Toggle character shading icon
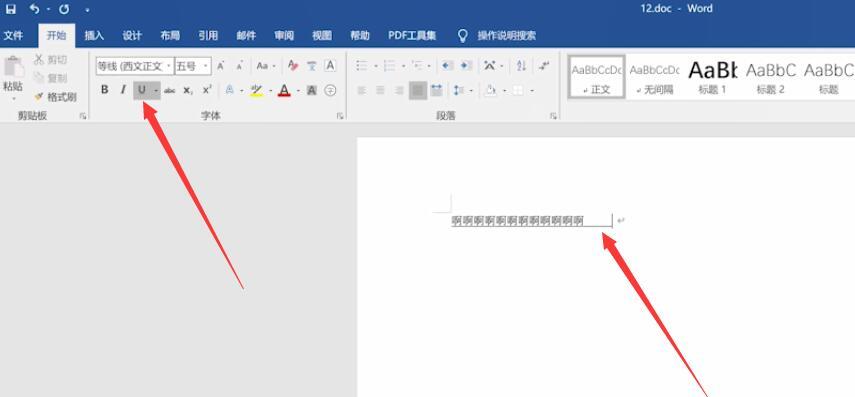This screenshot has width=855, height=397. (311, 90)
